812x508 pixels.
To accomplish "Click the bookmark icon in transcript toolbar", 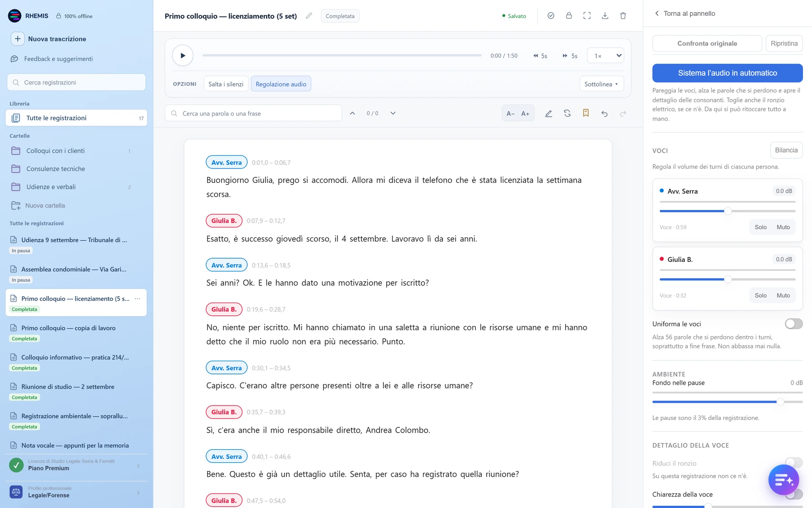I will [x=586, y=113].
